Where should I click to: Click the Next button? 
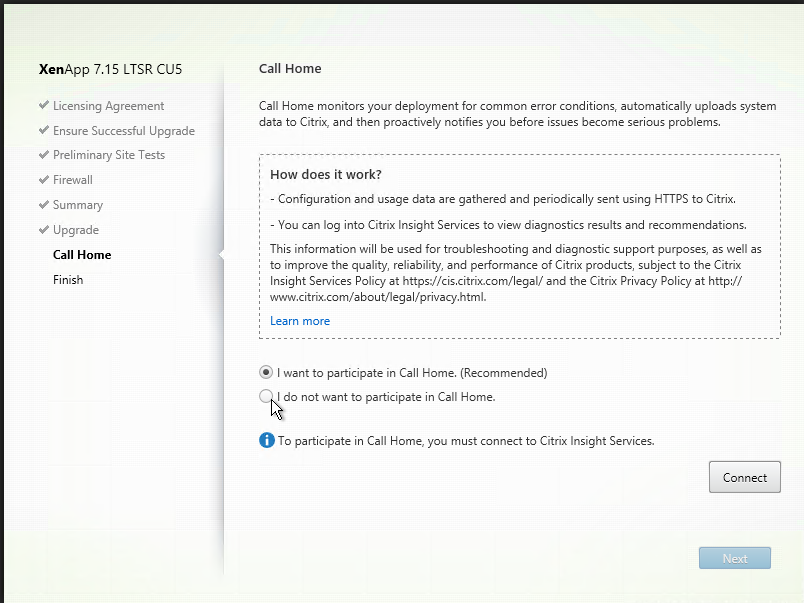coord(735,558)
